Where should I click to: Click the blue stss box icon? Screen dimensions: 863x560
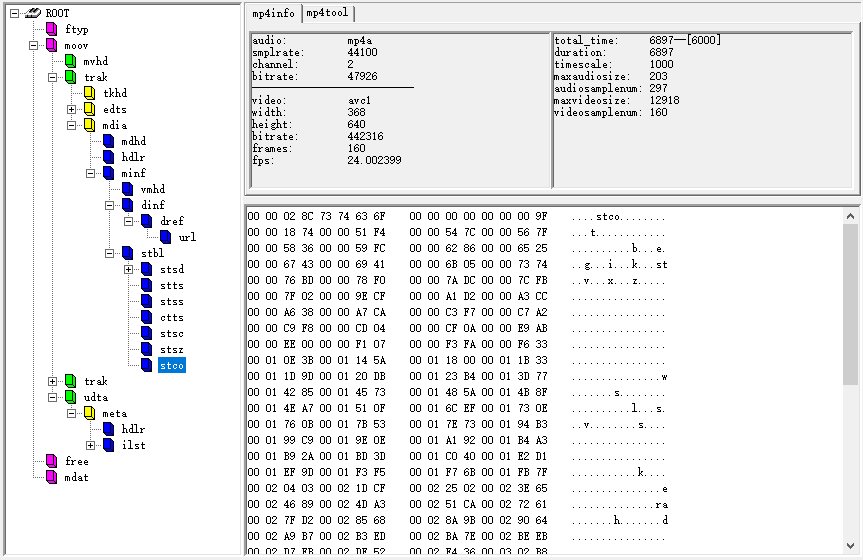pyautogui.click(x=146, y=301)
